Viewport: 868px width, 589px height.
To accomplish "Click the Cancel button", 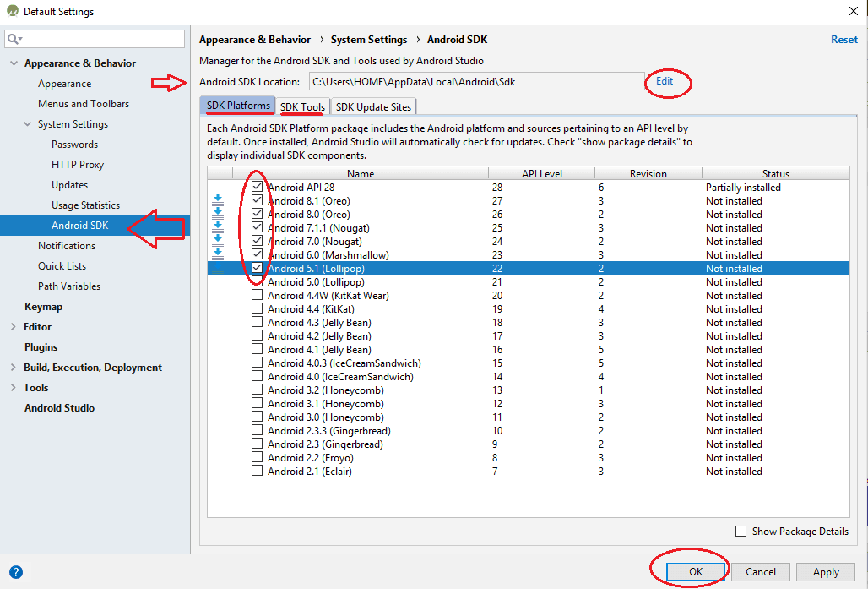I will pos(761,572).
